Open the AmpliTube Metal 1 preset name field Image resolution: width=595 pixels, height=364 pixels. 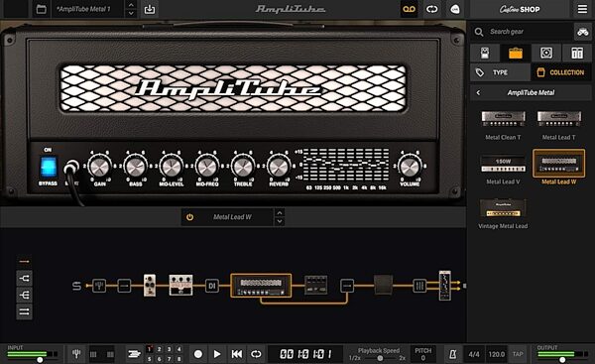coord(88,9)
